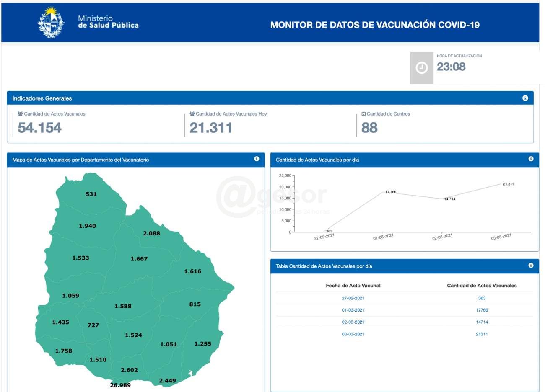Click the Fecha de Acto Vacunal column header
The image size is (545, 392).
(x=353, y=286)
